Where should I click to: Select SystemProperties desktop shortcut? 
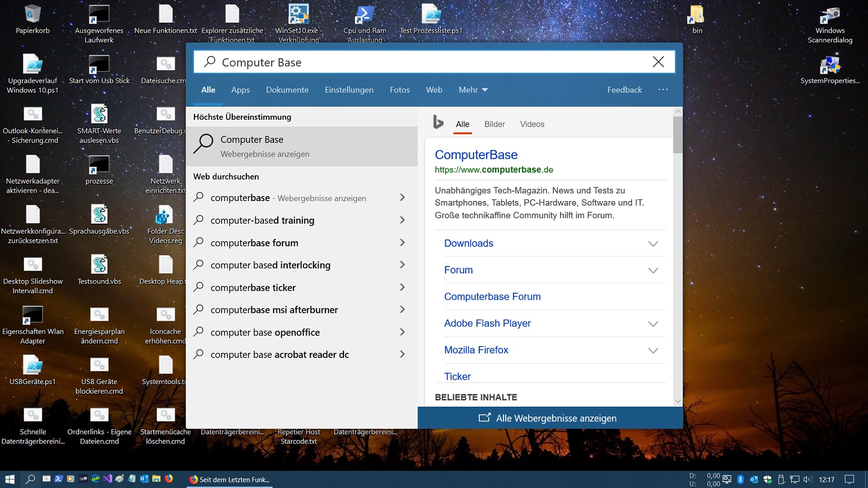click(830, 70)
